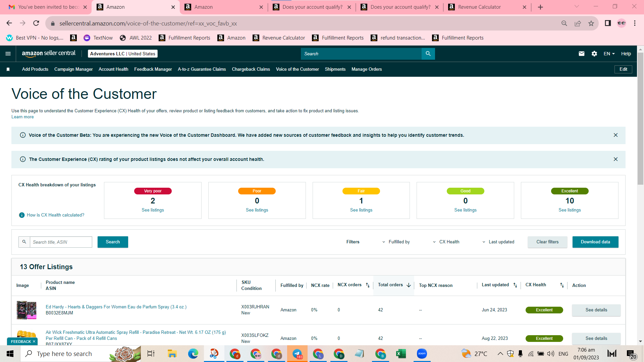Image resolution: width=644 pixels, height=362 pixels.
Task: Sort by NCX orders column arrows
Action: (x=368, y=285)
